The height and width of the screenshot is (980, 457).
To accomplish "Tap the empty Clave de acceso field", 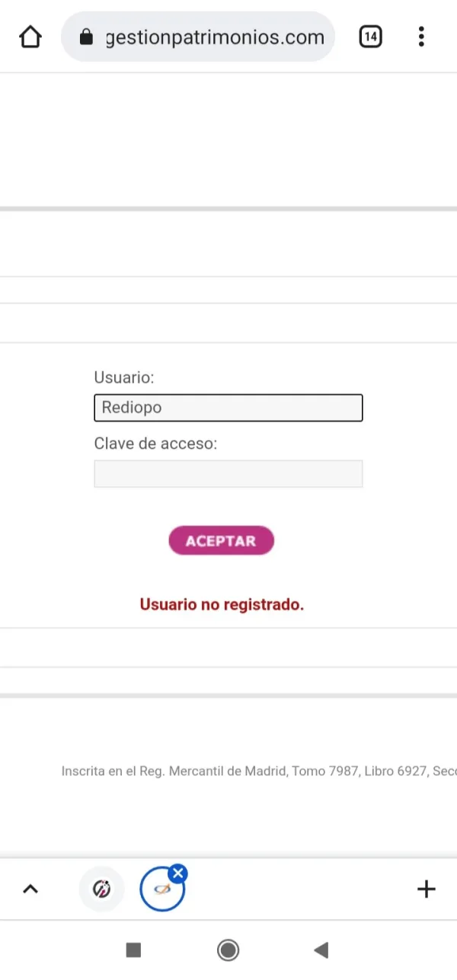I will (x=228, y=473).
